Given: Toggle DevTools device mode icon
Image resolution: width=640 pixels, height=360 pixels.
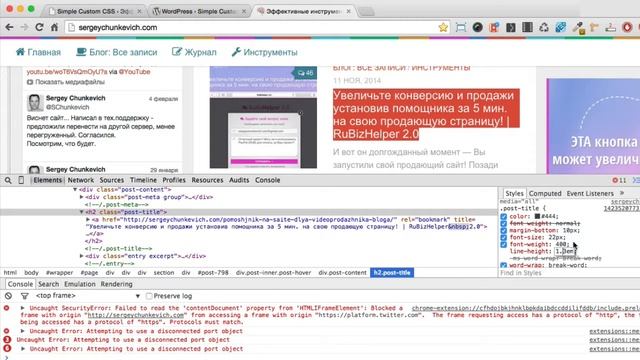Looking at the screenshot, I should (21, 180).
